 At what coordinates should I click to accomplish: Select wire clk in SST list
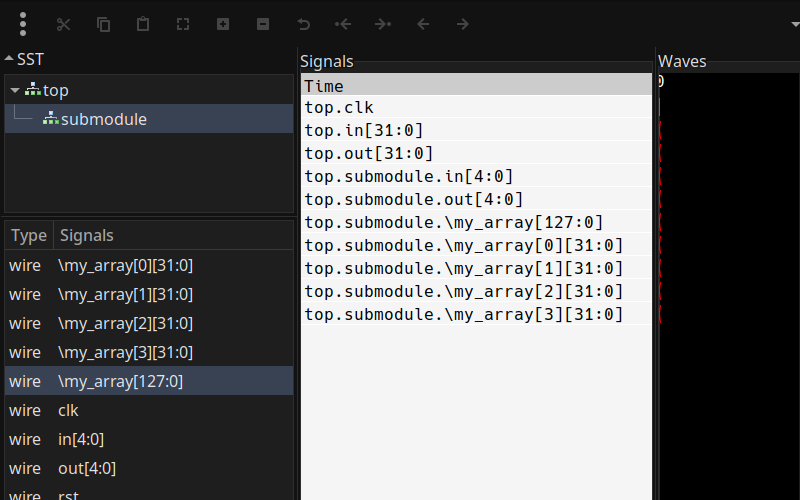[x=149, y=410]
